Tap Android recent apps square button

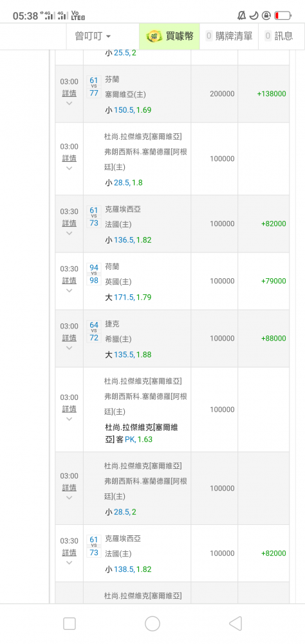[69, 623]
